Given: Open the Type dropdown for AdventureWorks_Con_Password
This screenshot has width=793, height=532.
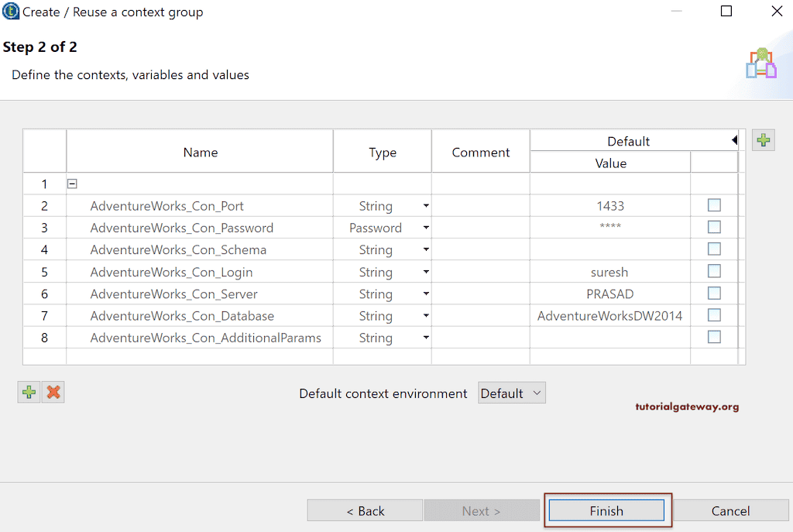Looking at the screenshot, I should pos(425,228).
